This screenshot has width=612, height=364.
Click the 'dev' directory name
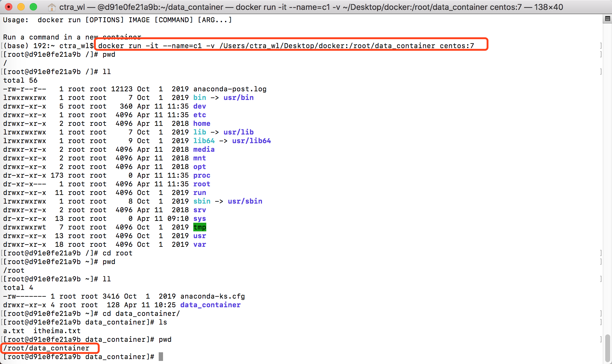coord(199,106)
